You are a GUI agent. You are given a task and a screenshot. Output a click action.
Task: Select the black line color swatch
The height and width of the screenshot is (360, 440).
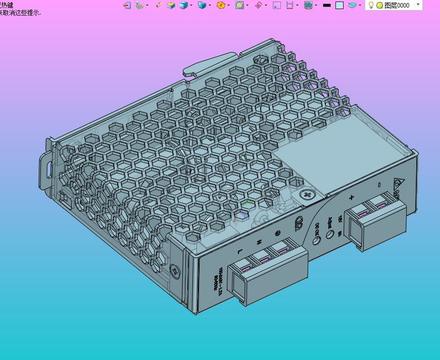tap(327, 5)
